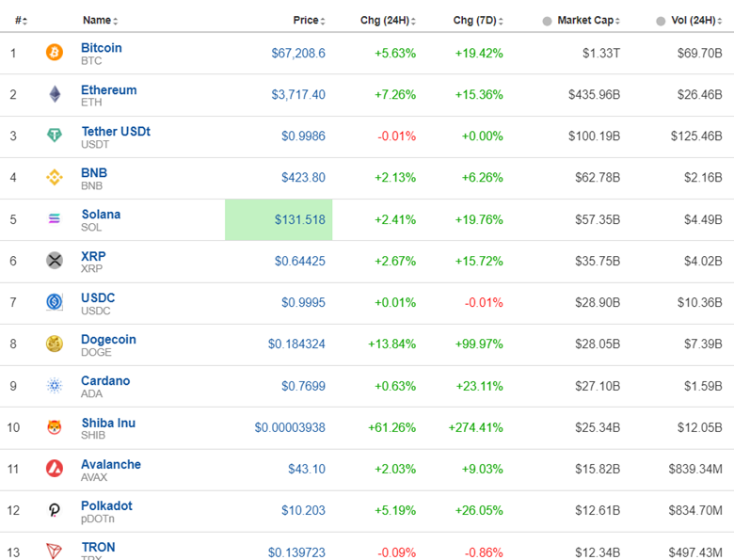
Task: Select Ethereum 24H change +7.26%
Action: coord(395,94)
